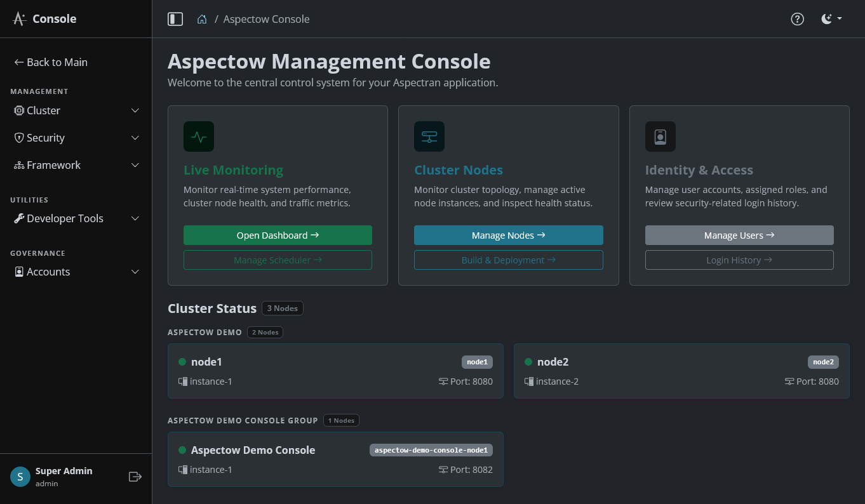Click the Cluster Nodes heading
865x504 pixels.
point(459,170)
